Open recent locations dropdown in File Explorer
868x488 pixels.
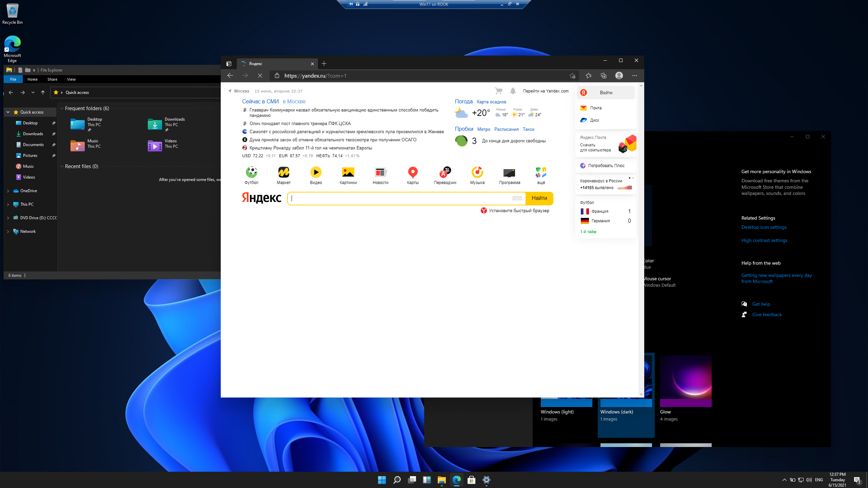33,92
